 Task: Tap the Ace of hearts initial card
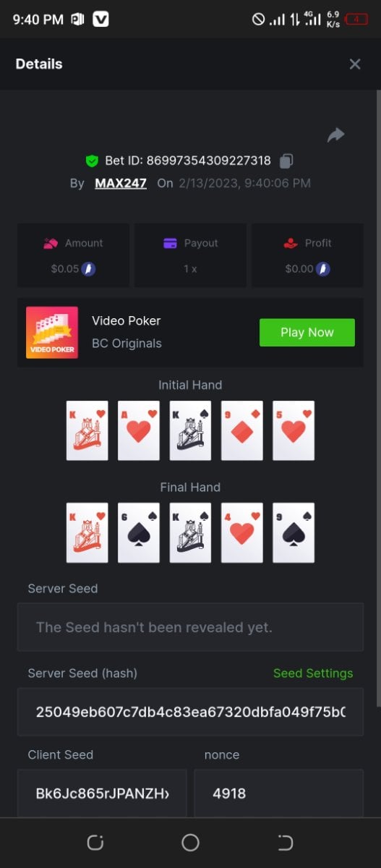(x=139, y=430)
